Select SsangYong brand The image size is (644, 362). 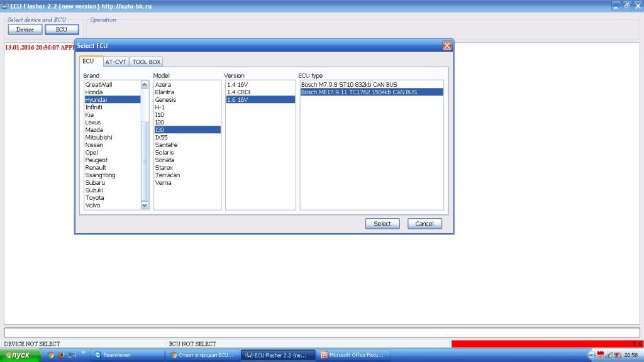[112, 175]
